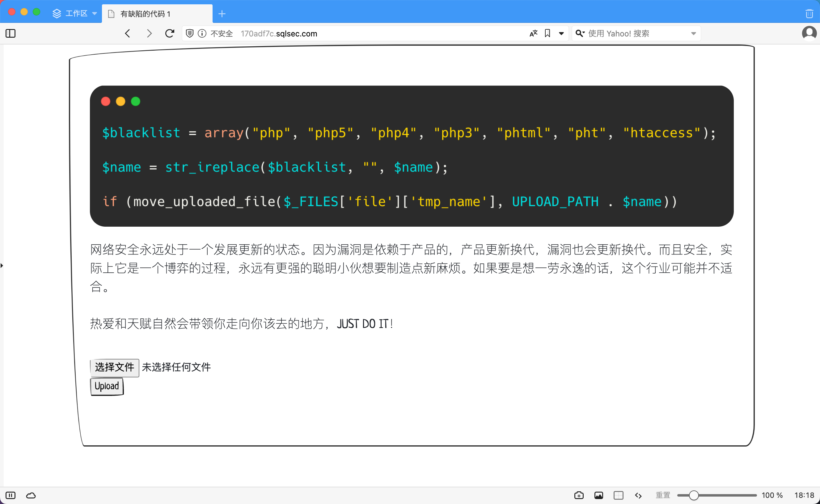Screen dimensions: 820x504
Task: Click the move_uploaded_file code line
Action: (390, 201)
